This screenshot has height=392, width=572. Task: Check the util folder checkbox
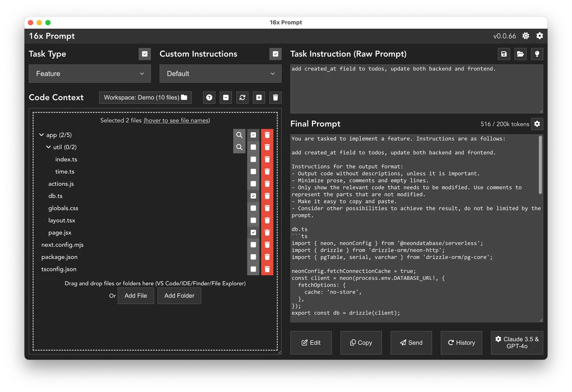click(253, 147)
